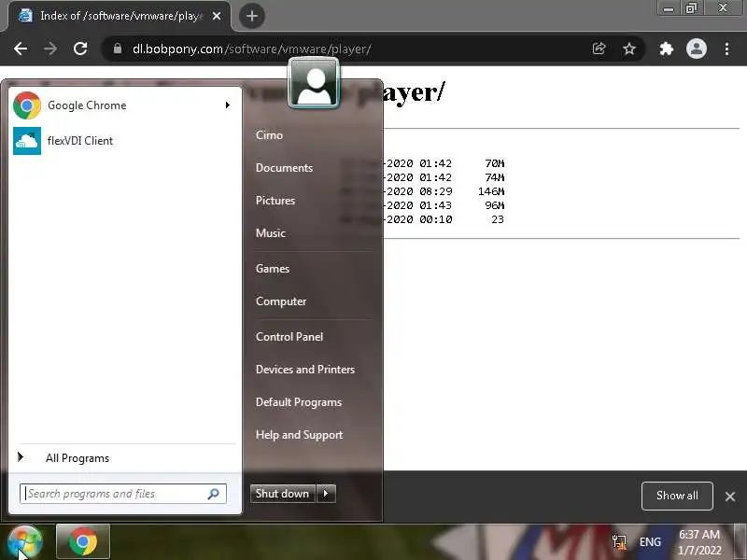Image resolution: width=747 pixels, height=560 pixels.
Task: Share this page icon in address bar
Action: (x=599, y=49)
